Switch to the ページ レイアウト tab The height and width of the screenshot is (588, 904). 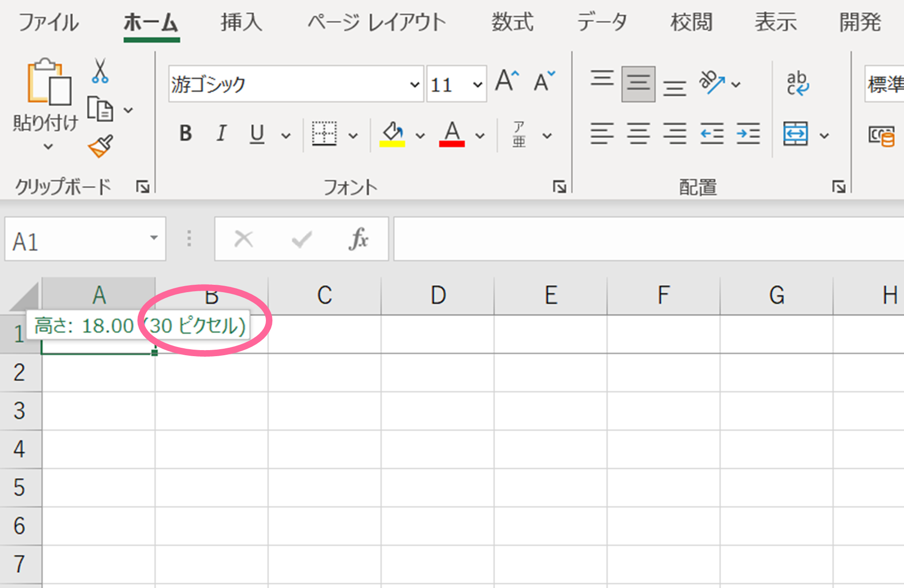376,22
